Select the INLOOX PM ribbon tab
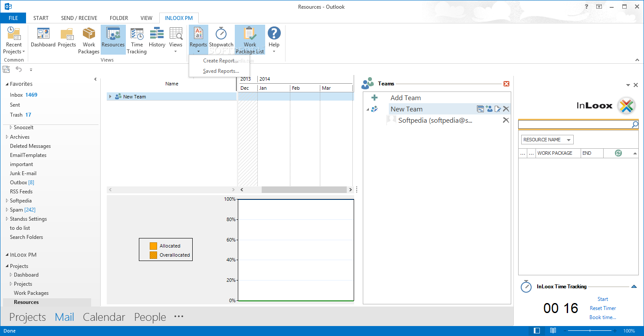644x336 pixels. point(179,18)
